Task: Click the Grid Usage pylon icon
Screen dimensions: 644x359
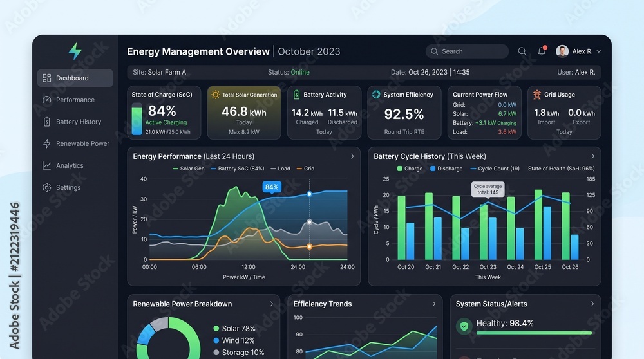Action: [x=537, y=95]
